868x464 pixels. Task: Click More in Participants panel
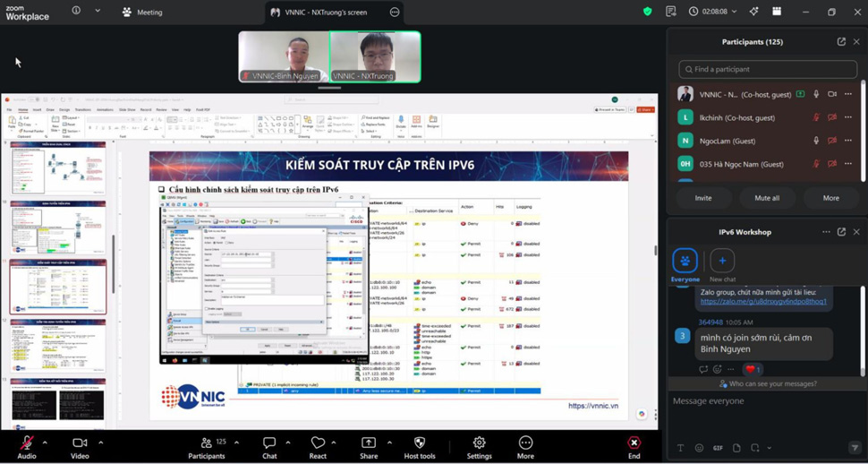[x=831, y=198]
